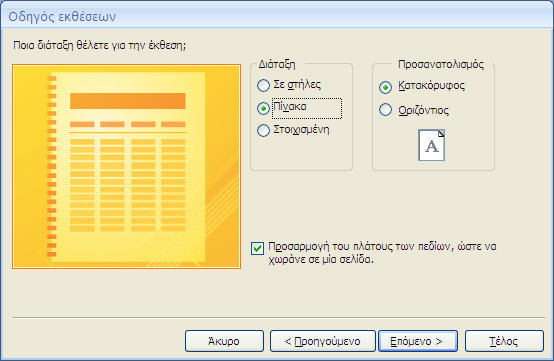Screen dimensions: 554x361
Task: Click the report layout preview image
Action: [x=126, y=167]
